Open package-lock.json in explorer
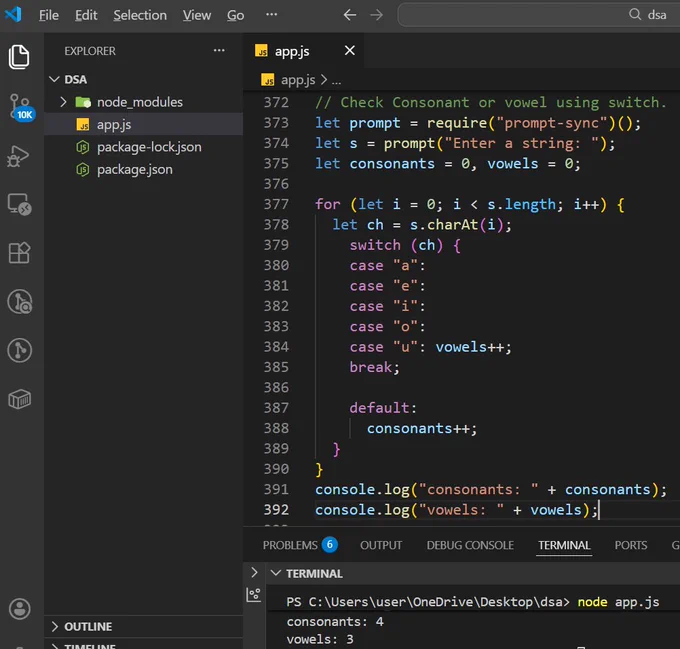Screen dimensions: 680x649 point(144,147)
